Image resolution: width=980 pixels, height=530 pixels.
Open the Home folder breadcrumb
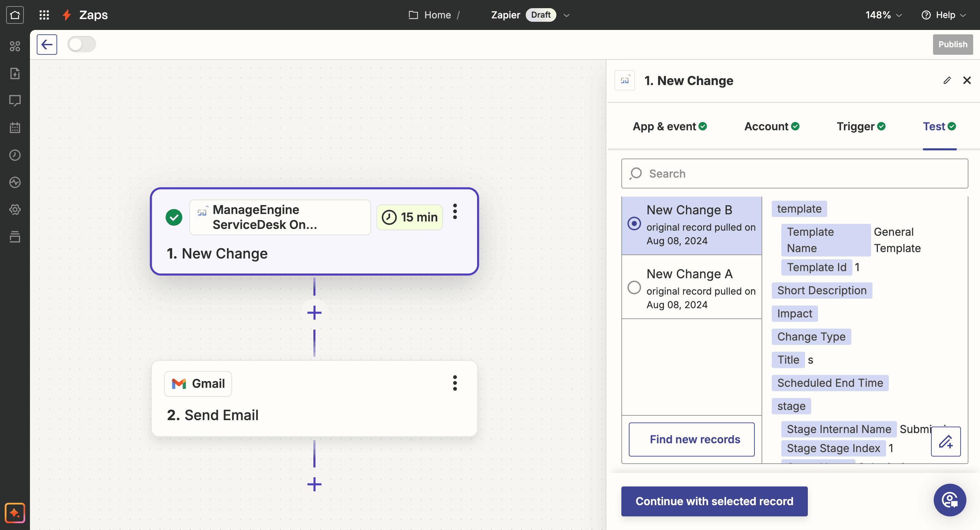click(430, 15)
